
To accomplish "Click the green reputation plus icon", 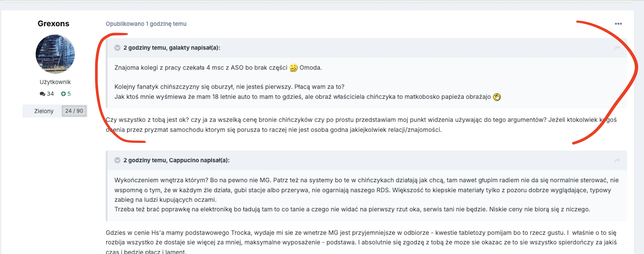I will point(63,94).
